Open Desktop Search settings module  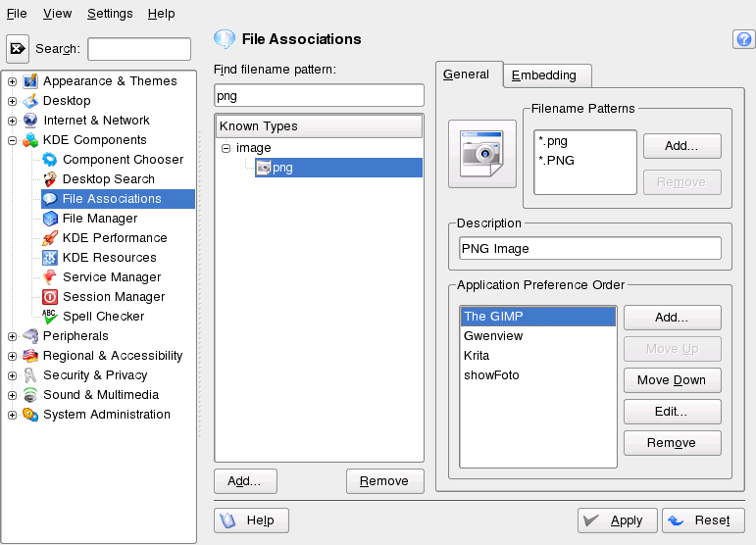click(108, 179)
